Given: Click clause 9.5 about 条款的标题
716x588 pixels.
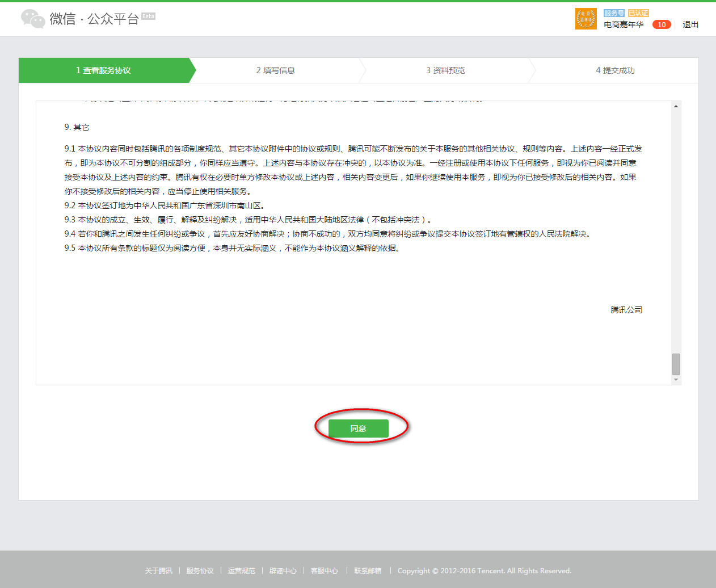Looking at the screenshot, I should tap(233, 248).
